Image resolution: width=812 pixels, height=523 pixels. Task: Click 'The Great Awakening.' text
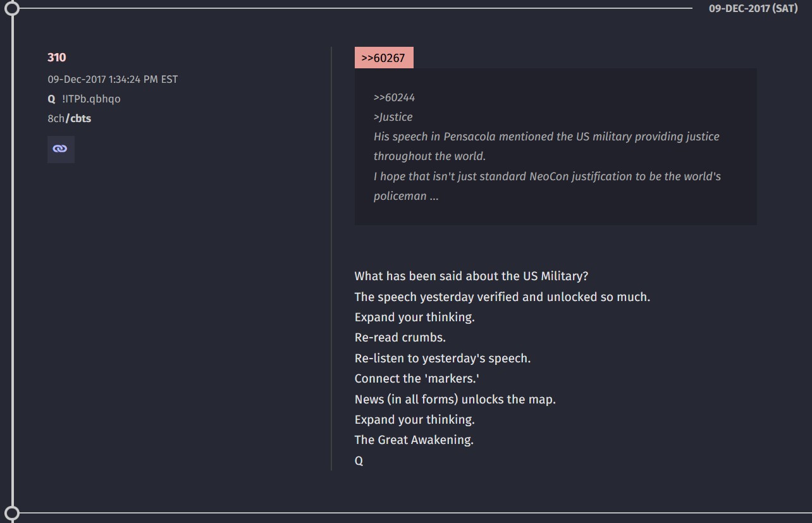click(x=414, y=440)
